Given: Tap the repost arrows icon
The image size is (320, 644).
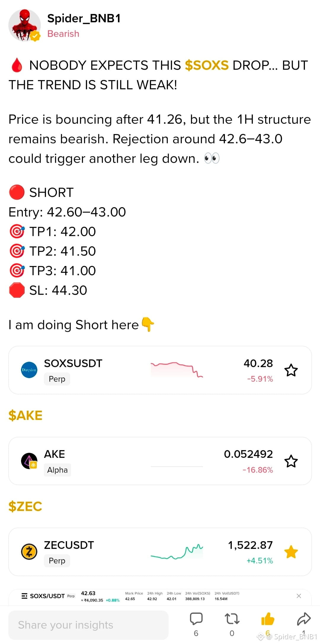Looking at the screenshot, I should [232, 619].
